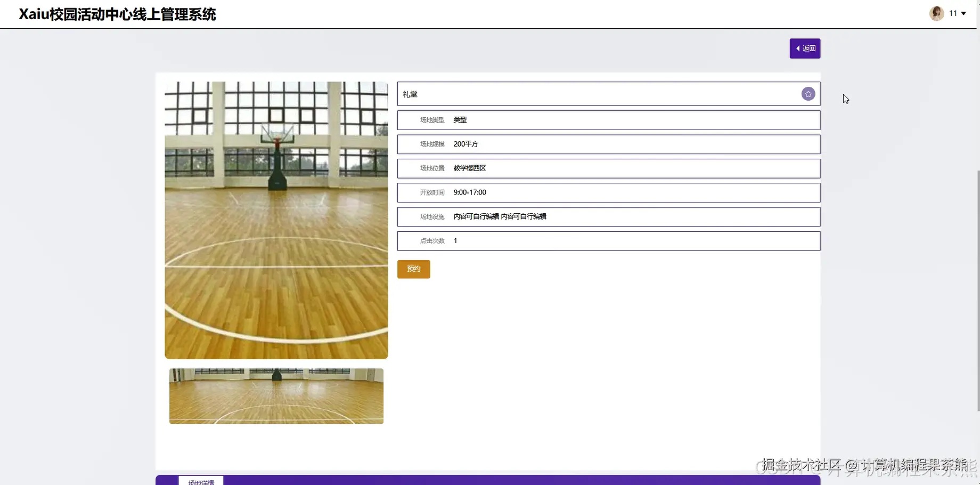Click the 类型 value in the venue type row
Screen dimensions: 980x485
coord(460,120)
